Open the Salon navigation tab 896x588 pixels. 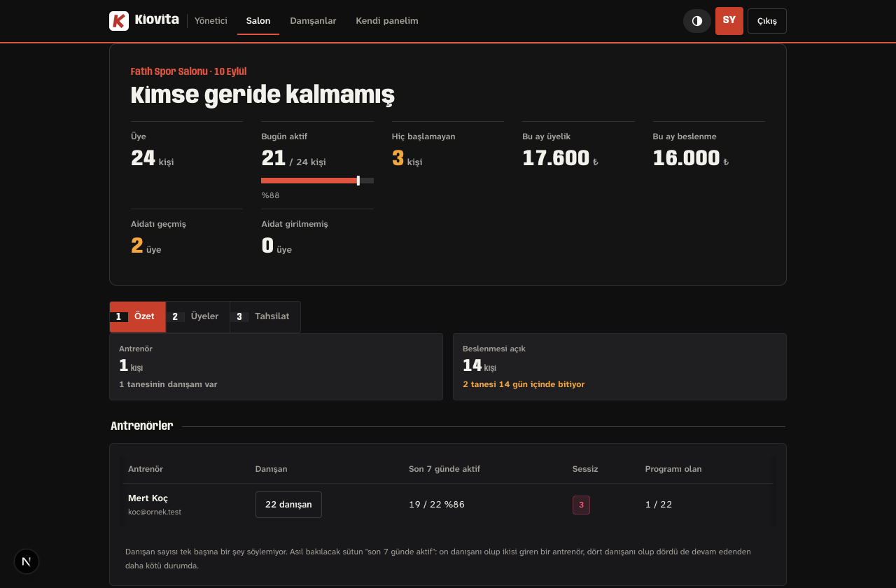(x=258, y=21)
